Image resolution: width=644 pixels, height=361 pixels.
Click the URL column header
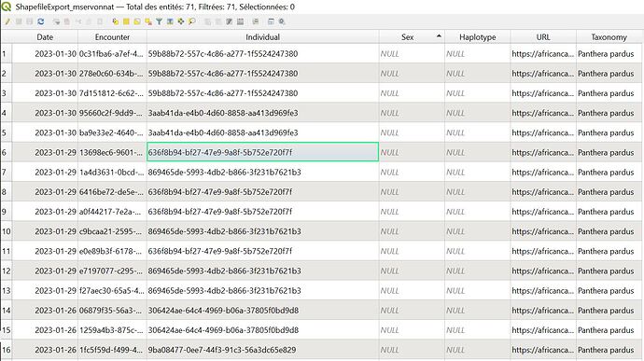coord(543,37)
